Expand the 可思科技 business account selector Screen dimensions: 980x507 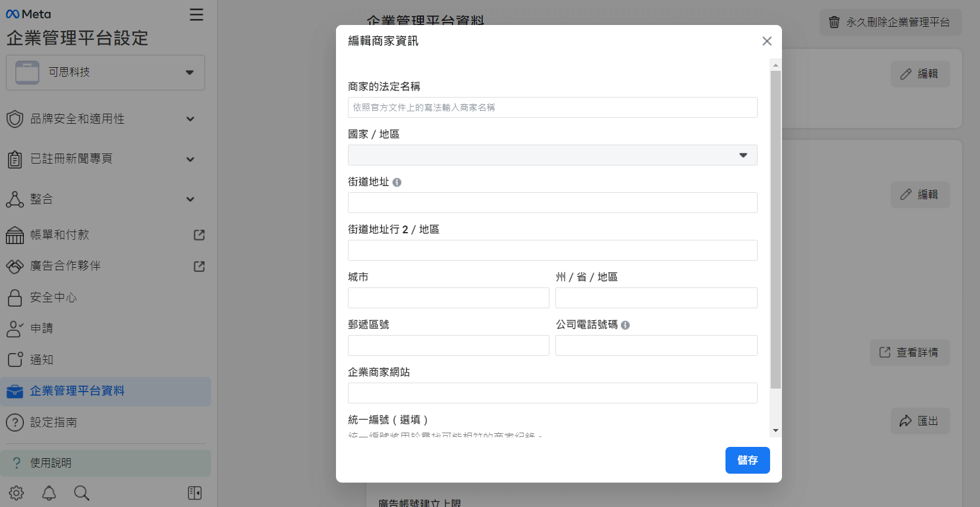click(106, 73)
